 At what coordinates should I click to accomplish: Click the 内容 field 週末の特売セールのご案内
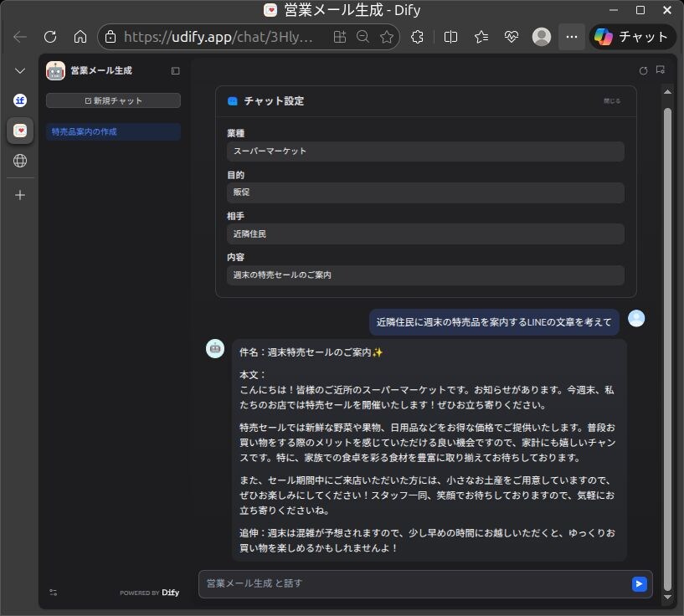pyautogui.click(x=425, y=275)
